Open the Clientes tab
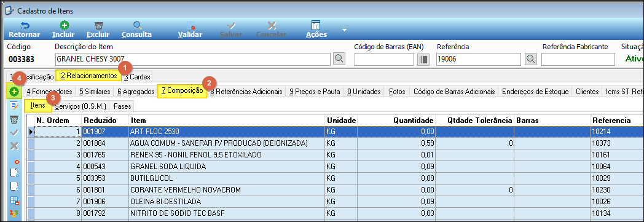This screenshot has height=222, width=644. point(587,91)
